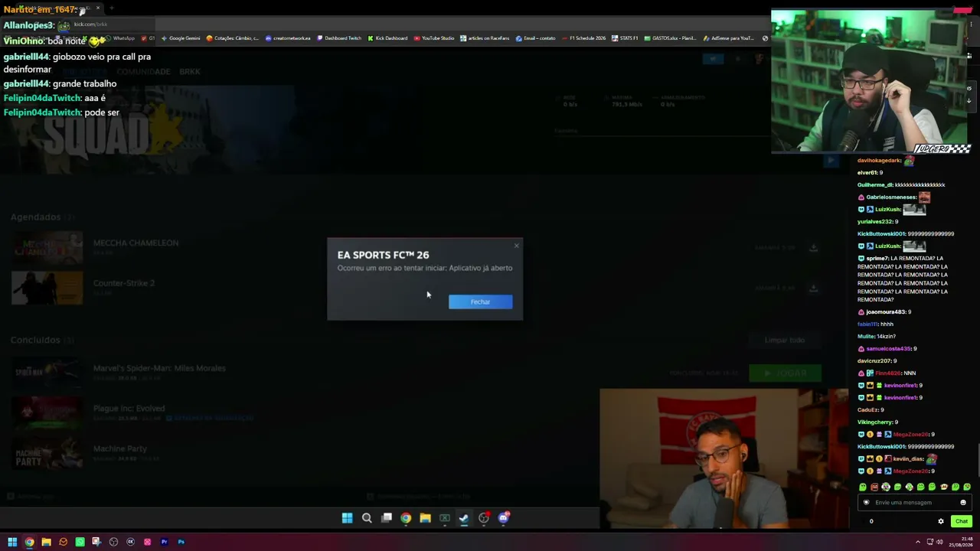Open Premiere Pro on the bottom taskbar
980x551 pixels.
[164, 542]
